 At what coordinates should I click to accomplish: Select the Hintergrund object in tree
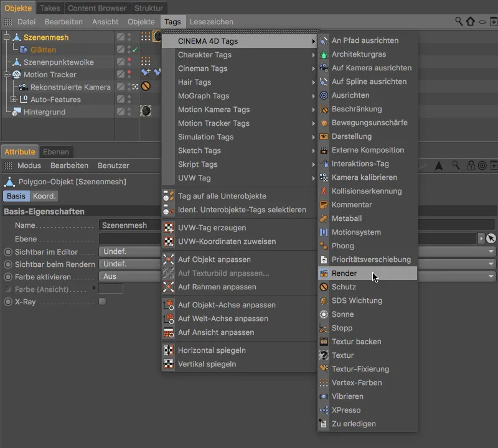coord(44,112)
